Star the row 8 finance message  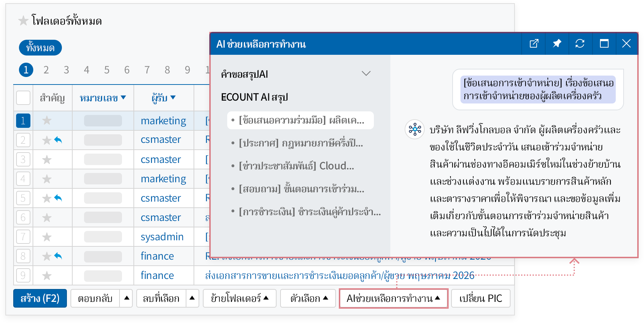pyautogui.click(x=47, y=256)
